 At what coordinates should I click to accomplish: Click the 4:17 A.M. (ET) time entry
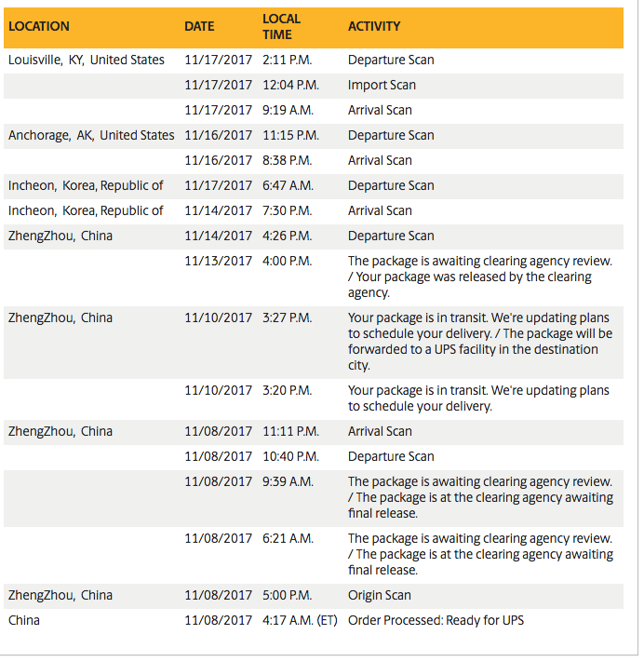click(302, 619)
